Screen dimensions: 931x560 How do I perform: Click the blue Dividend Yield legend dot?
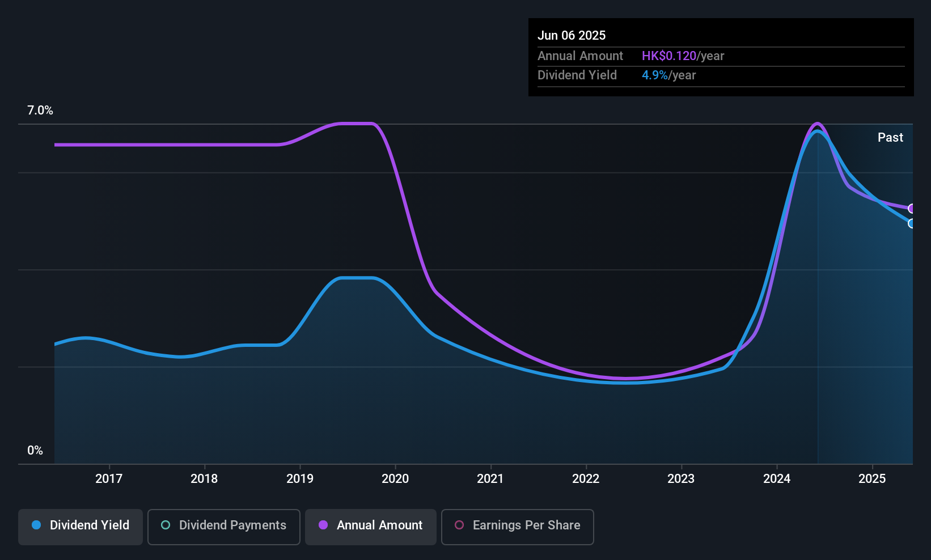(36, 525)
